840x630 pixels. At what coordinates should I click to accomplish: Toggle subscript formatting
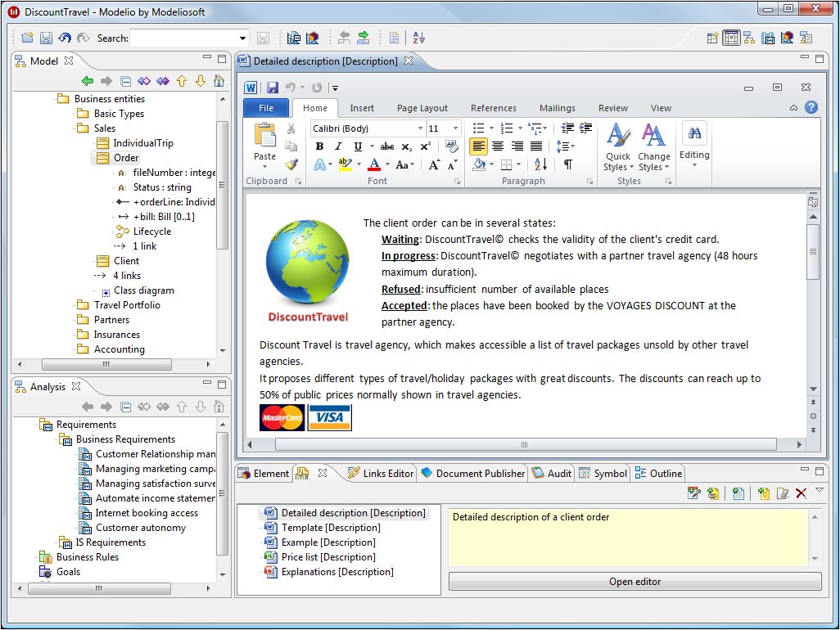point(407,146)
